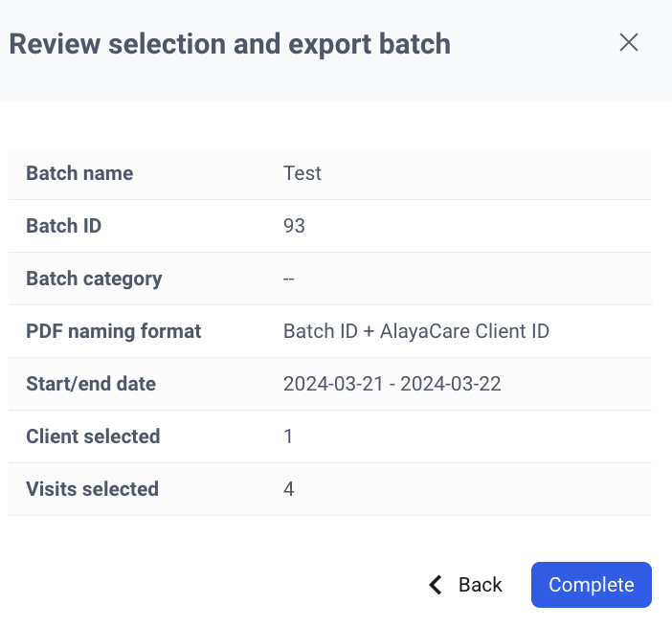Viewport: 672px width, 626px height.
Task: Click the left chevron beside Back
Action: coord(437,585)
